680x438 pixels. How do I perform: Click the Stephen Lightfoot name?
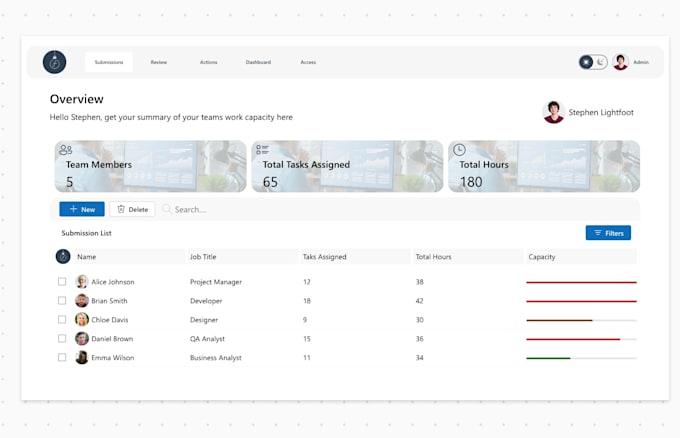[601, 112]
